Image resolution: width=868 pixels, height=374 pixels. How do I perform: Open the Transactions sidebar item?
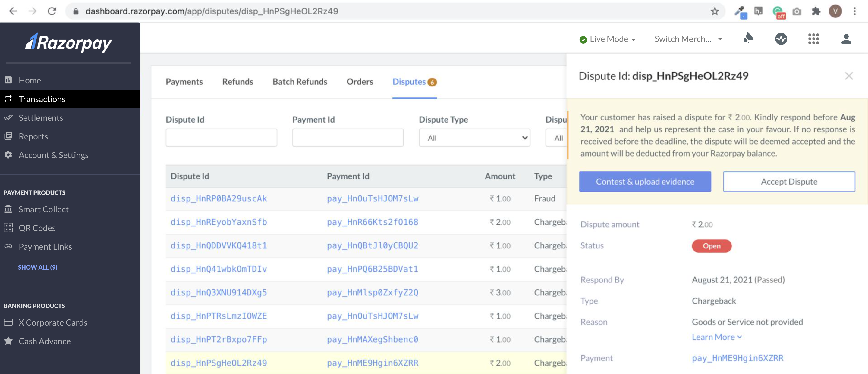click(x=70, y=99)
